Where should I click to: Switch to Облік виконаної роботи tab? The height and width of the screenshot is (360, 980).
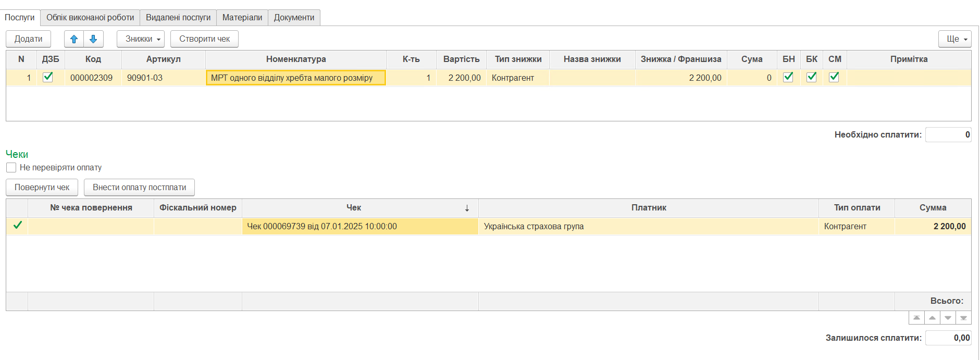tap(90, 18)
